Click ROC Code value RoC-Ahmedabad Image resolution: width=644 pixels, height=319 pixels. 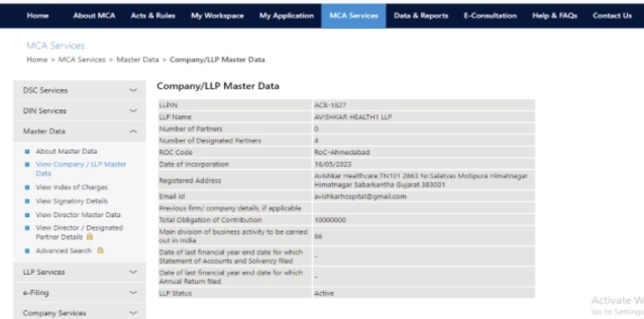342,152
